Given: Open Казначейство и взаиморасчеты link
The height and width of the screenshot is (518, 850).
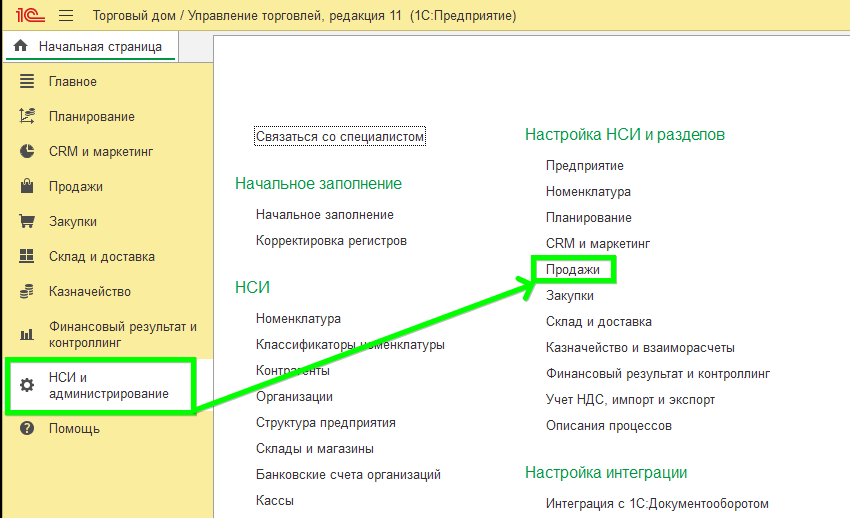Looking at the screenshot, I should pos(640,347).
